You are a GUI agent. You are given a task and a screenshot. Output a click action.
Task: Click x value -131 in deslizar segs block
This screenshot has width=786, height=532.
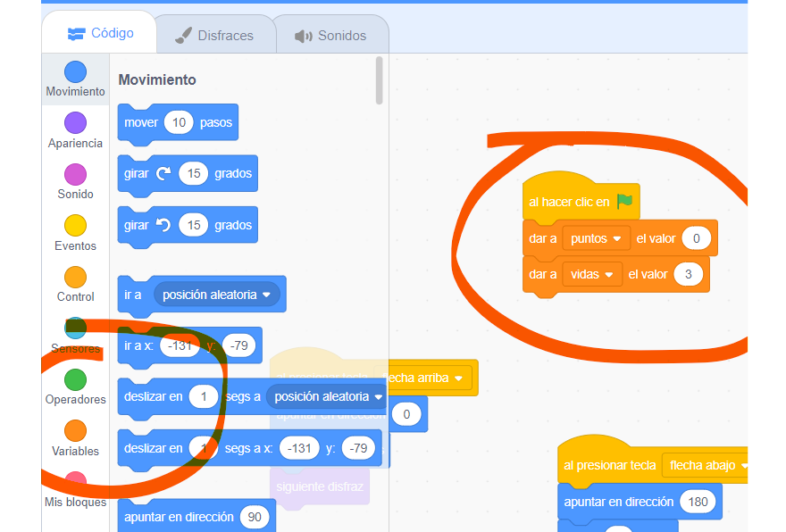[299, 448]
